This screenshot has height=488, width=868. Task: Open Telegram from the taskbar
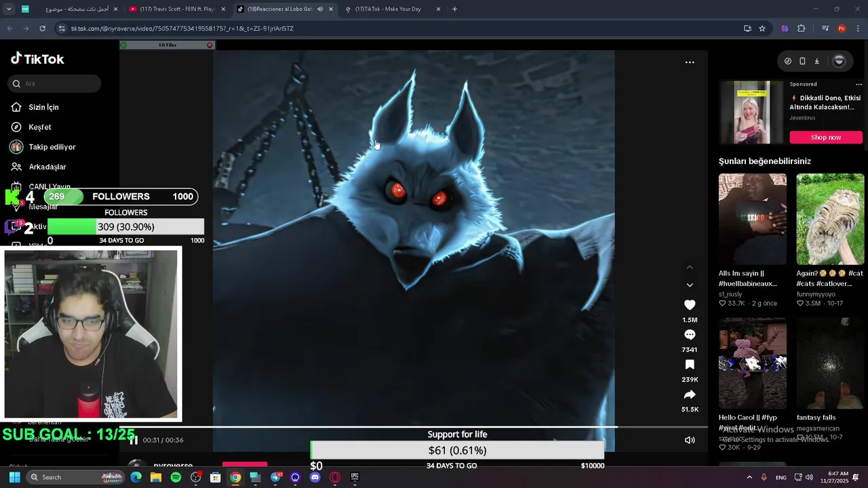pyautogui.click(x=275, y=477)
